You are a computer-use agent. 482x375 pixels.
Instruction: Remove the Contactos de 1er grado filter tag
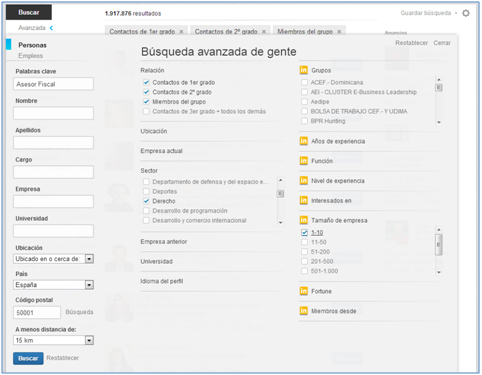(x=181, y=32)
